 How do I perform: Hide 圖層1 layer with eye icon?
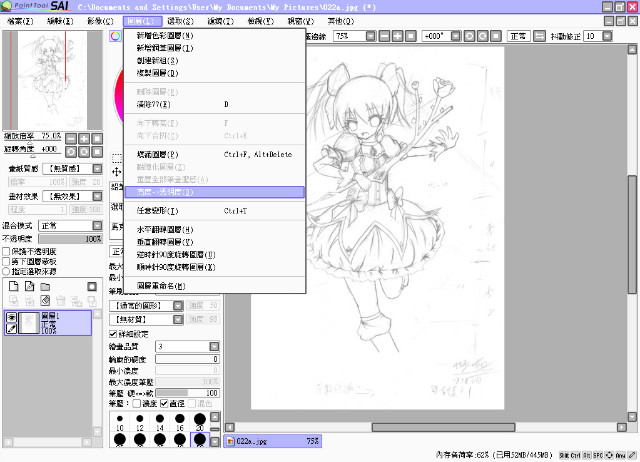click(11, 317)
